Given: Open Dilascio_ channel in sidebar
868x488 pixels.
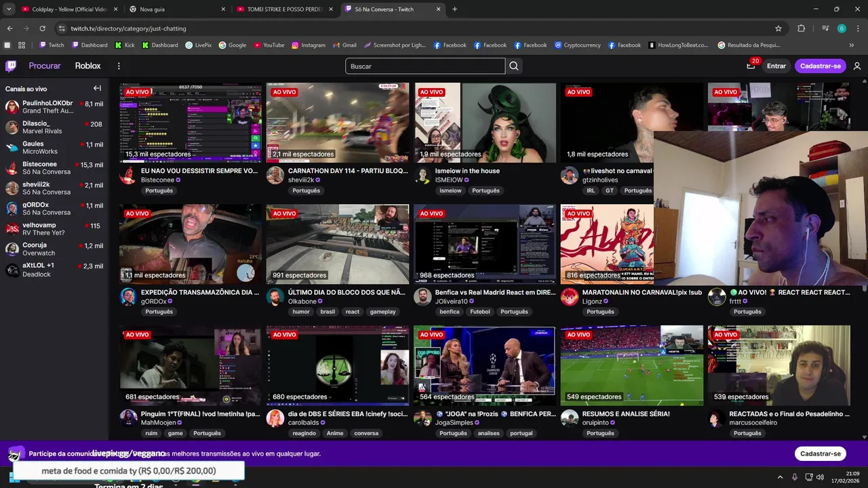Looking at the screenshot, I should point(54,127).
